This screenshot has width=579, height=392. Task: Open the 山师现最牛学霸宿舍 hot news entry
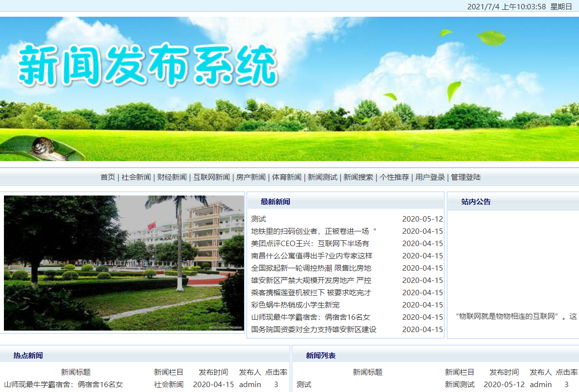coord(61,385)
